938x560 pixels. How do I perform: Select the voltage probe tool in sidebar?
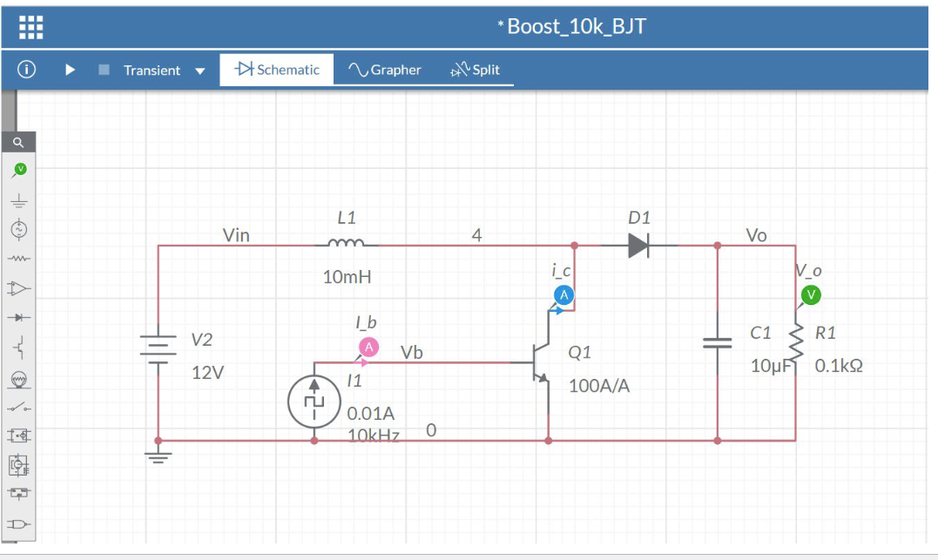(19, 171)
